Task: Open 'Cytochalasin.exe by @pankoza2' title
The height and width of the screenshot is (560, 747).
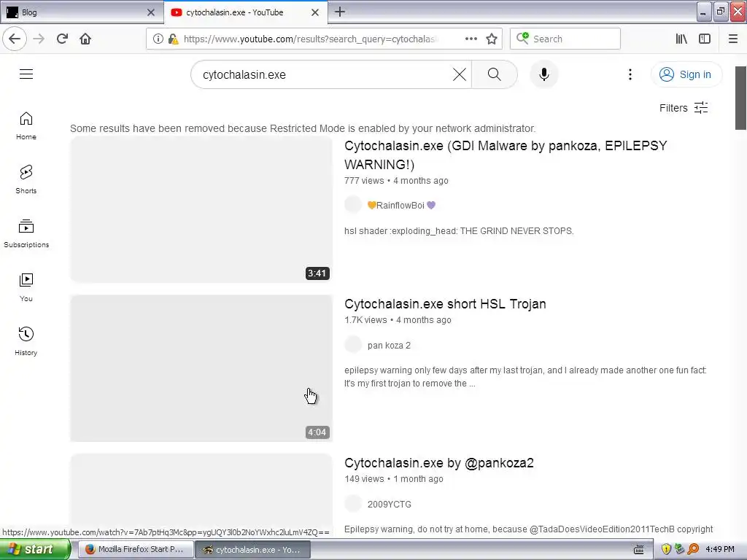Action: (x=438, y=463)
